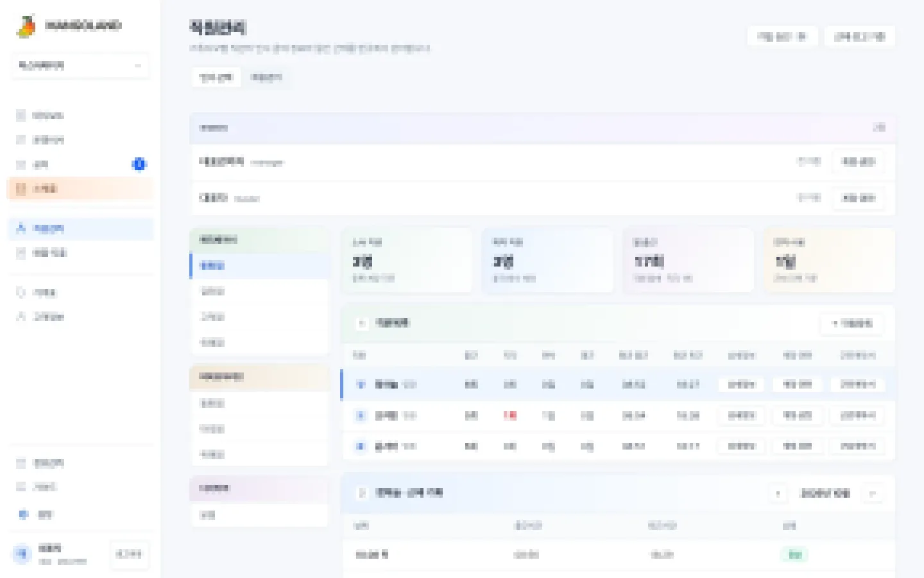This screenshot has width=924, height=578.
Task: Open the purple-tinted summary card
Action: pyautogui.click(x=689, y=260)
